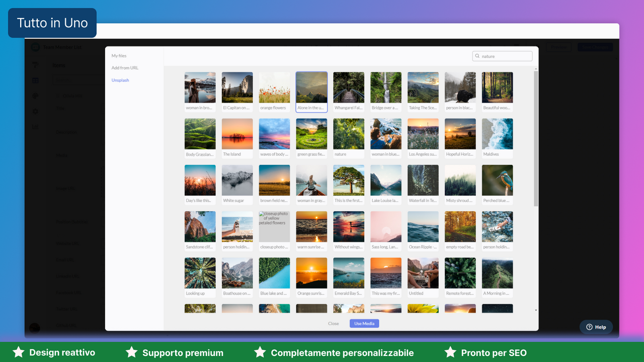Click the media grid vertical scrollbar thumb
This screenshot has width=644, height=362.
(x=536, y=138)
